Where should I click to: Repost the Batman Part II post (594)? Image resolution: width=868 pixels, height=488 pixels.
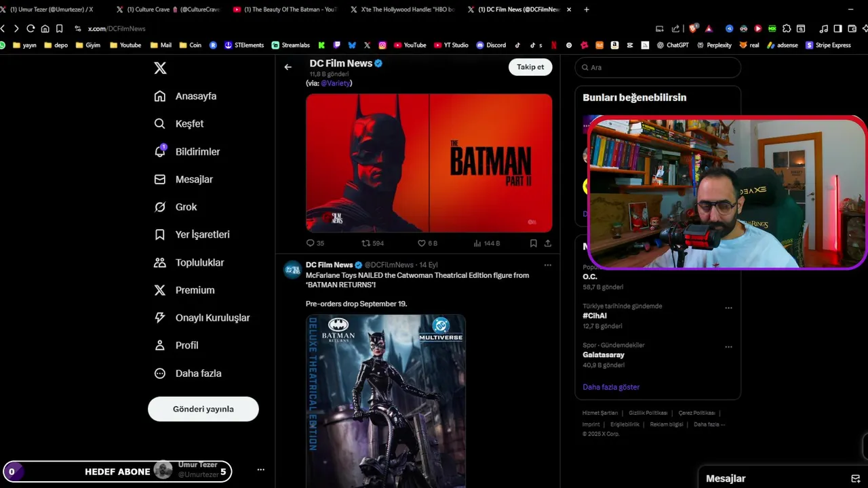point(373,243)
